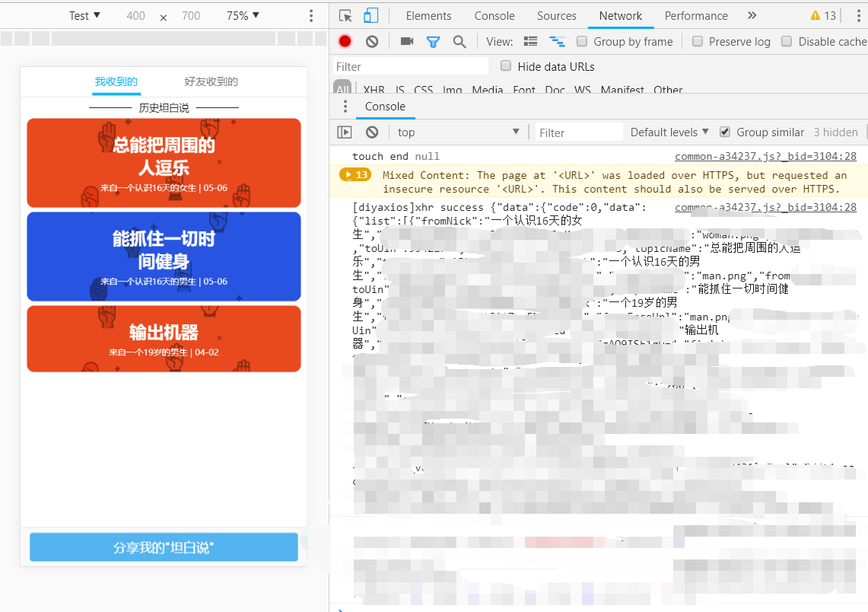Open the xhr success common-a34237.js source link

pos(765,207)
